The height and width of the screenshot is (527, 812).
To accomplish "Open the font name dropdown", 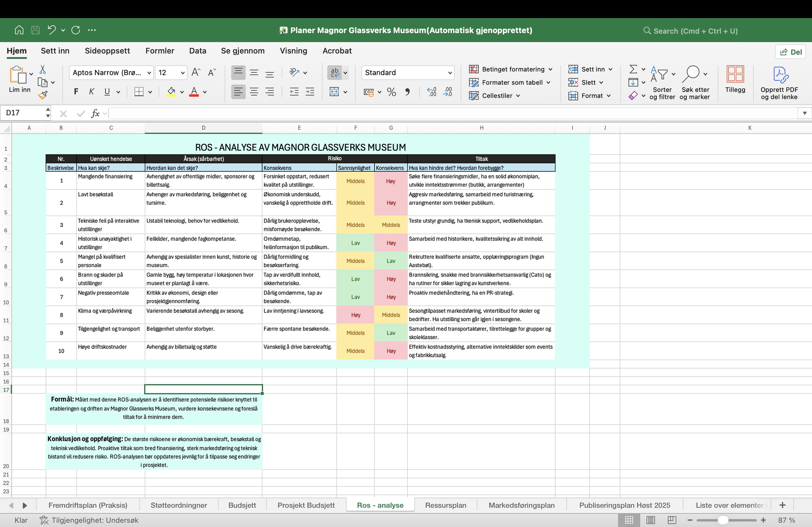I will pos(149,73).
